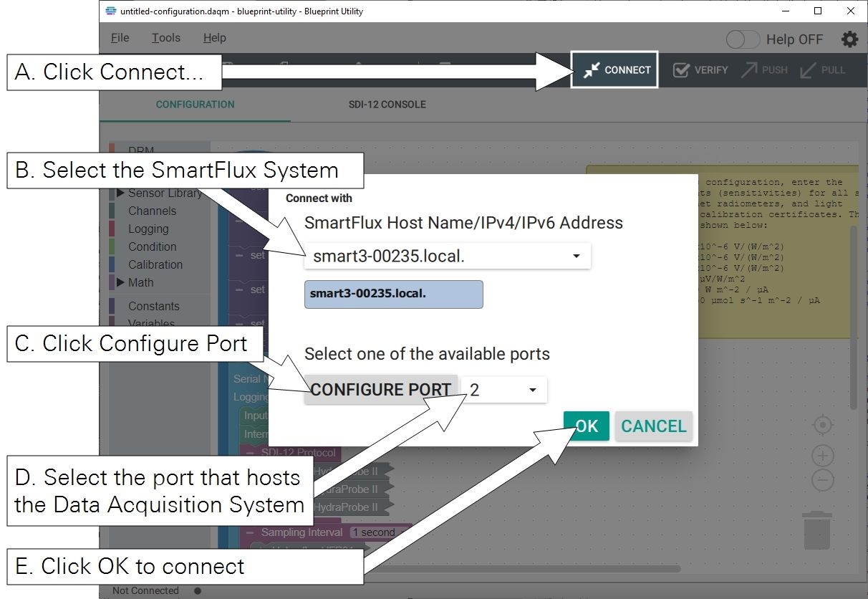This screenshot has height=599, width=868.
Task: Click the Pull toolbar button
Action: tap(823, 70)
